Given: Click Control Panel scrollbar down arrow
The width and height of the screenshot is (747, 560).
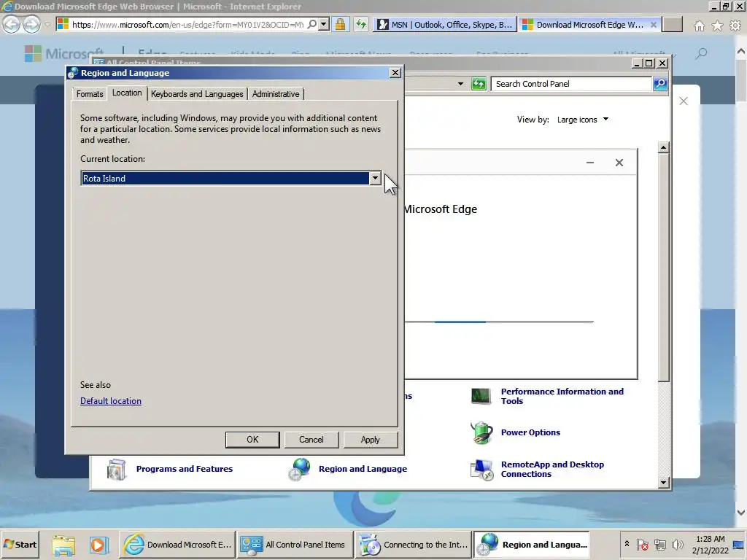Looking at the screenshot, I should (663, 483).
